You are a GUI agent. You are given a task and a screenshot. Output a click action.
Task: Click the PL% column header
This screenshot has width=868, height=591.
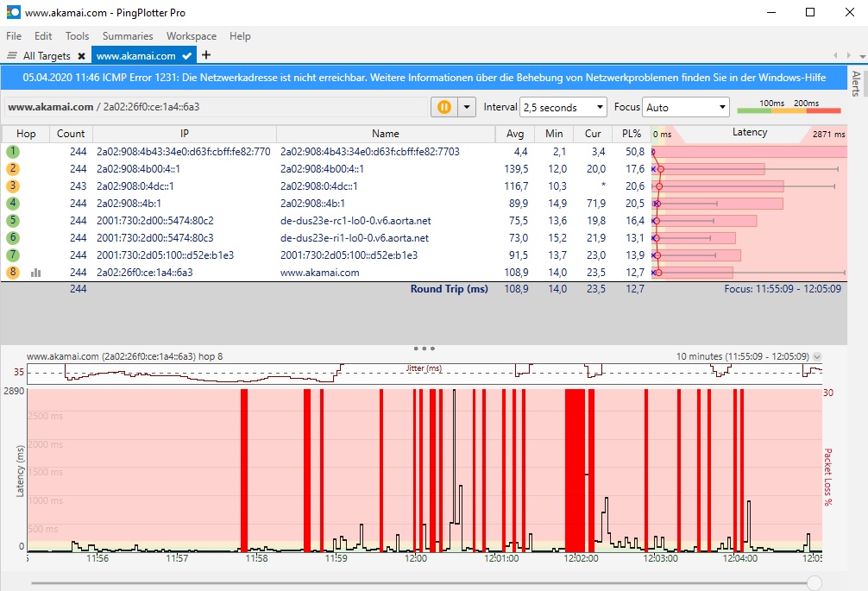[632, 134]
